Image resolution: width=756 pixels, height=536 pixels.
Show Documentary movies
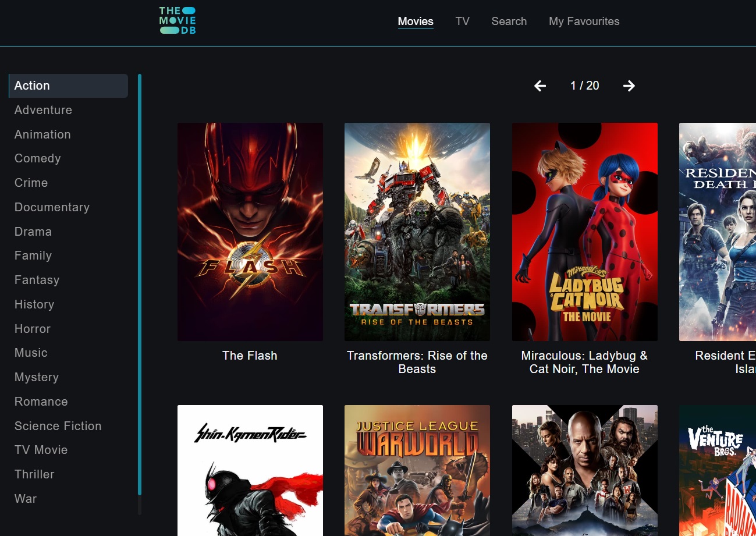coord(52,207)
